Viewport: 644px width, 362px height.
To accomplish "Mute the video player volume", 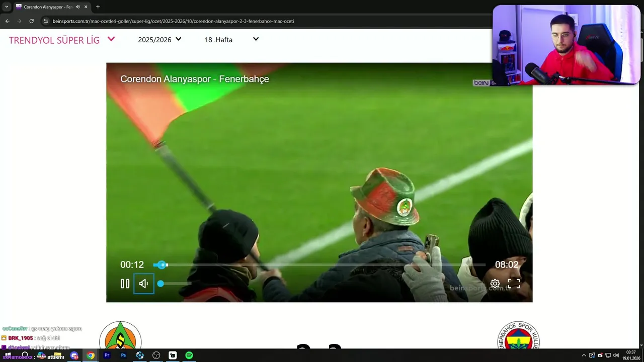I will click(144, 284).
